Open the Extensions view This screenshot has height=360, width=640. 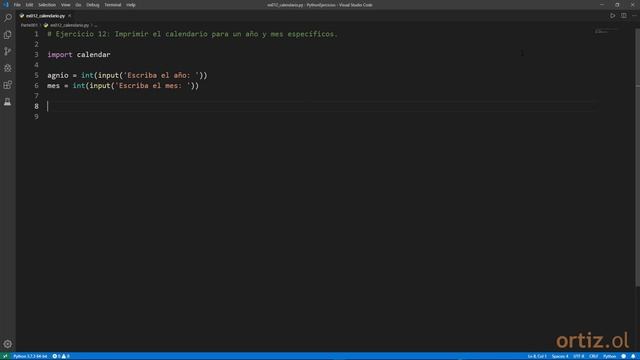pyautogui.click(x=8, y=85)
